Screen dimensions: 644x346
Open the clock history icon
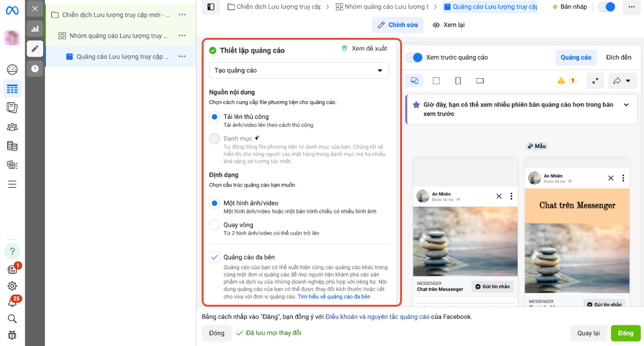click(35, 69)
